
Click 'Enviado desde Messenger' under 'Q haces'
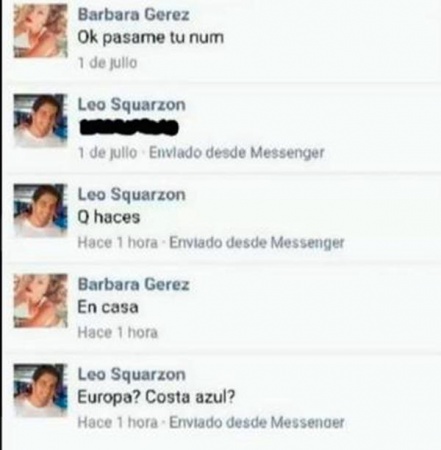(257, 242)
